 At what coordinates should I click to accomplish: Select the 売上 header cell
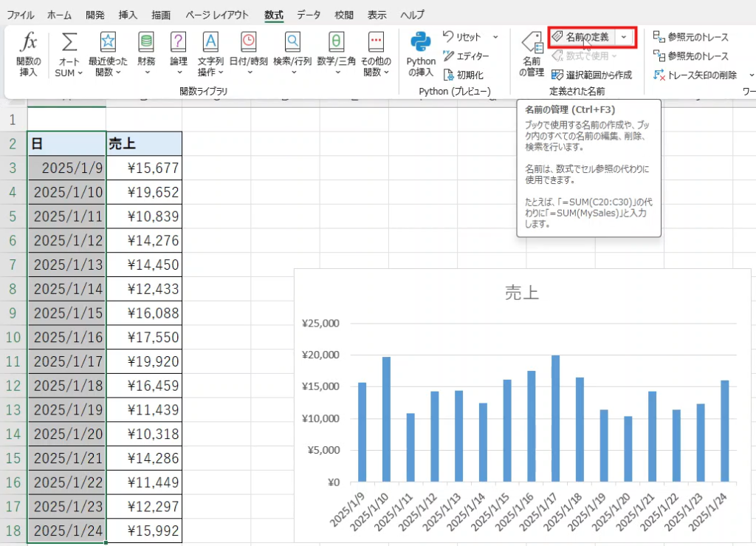tap(144, 144)
